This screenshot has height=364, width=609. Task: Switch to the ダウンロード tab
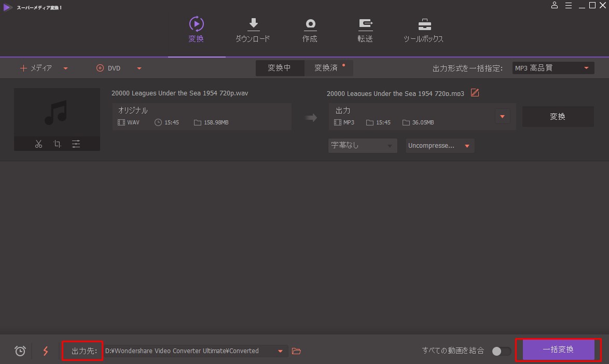tap(253, 31)
